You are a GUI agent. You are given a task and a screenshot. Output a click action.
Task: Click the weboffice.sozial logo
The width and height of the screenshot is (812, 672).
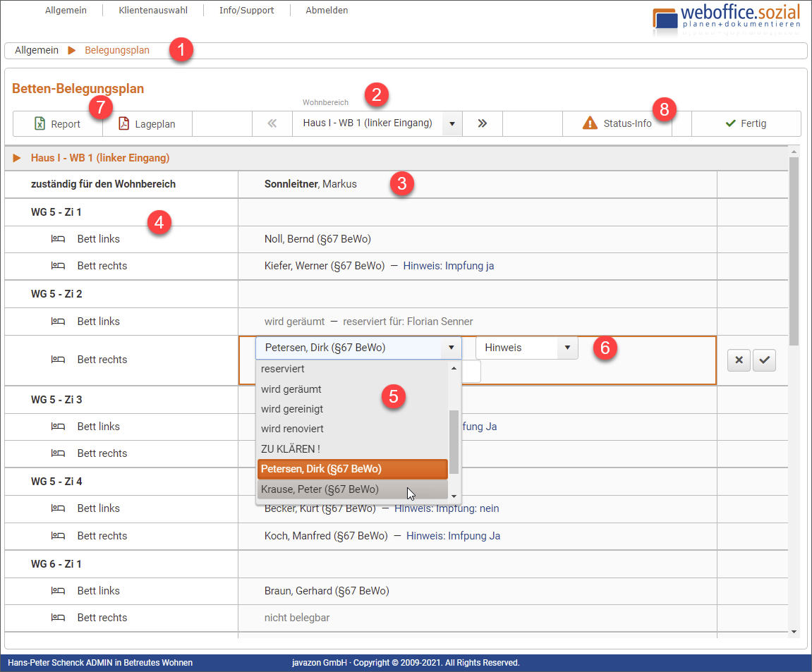coord(726,20)
